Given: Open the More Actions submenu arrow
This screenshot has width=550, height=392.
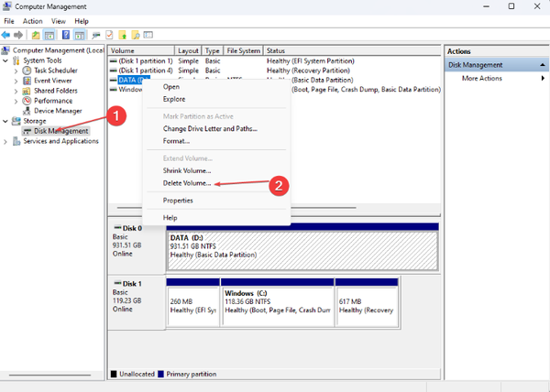Looking at the screenshot, I should tap(543, 78).
